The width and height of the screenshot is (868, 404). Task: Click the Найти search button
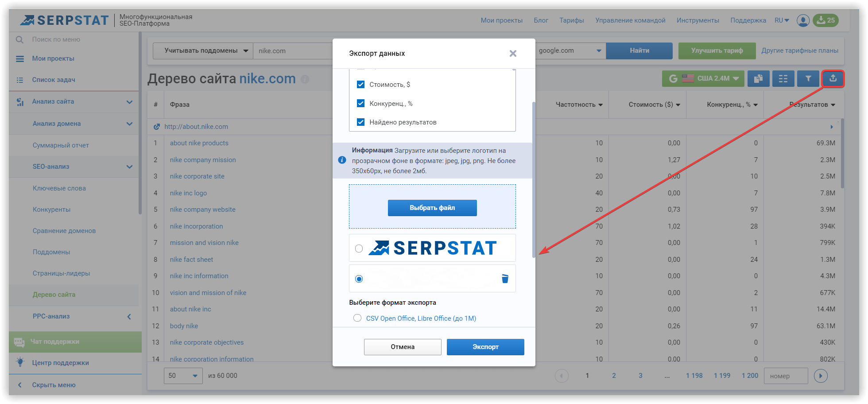click(639, 51)
